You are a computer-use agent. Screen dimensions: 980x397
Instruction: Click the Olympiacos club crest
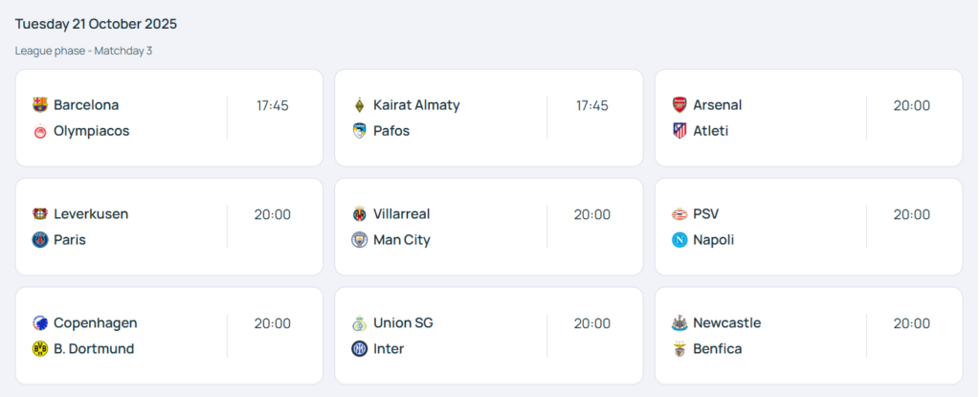tap(39, 131)
